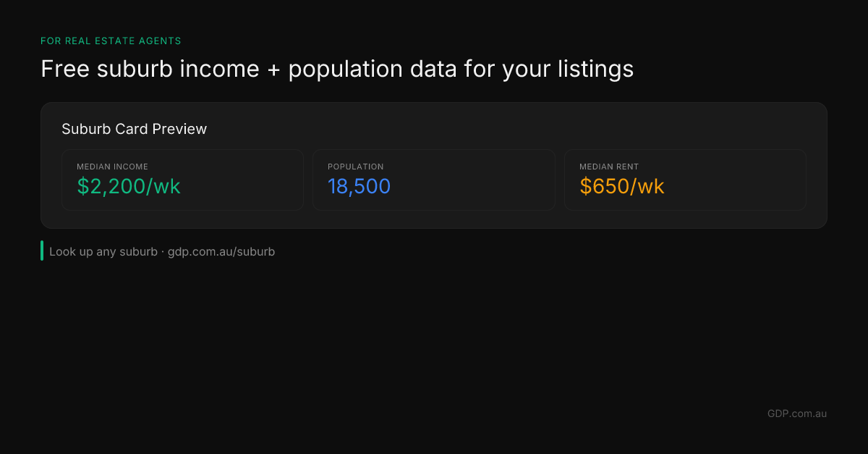868x454 pixels.
Task: Click the "For Real Estate Agents" label
Action: point(111,41)
